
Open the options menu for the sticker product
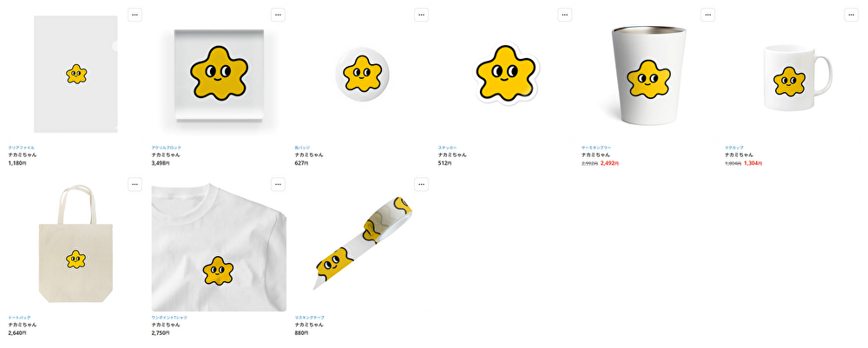[x=565, y=15]
